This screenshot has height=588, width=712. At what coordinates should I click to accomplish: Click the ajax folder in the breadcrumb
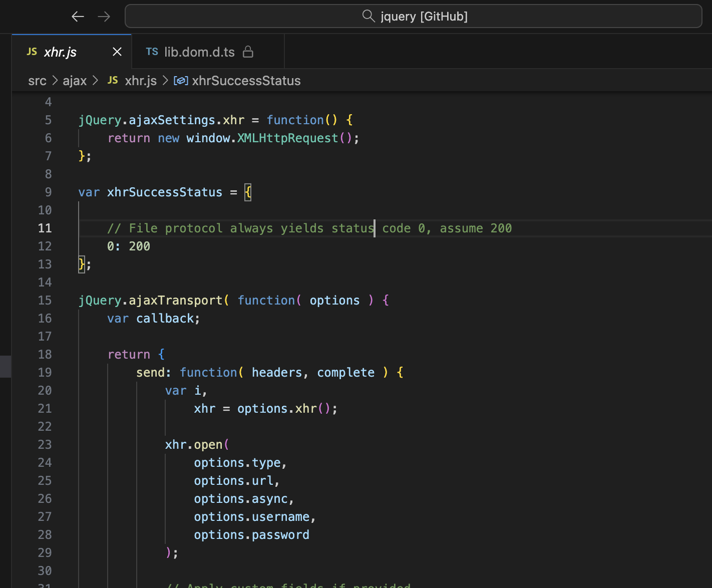pyautogui.click(x=75, y=80)
